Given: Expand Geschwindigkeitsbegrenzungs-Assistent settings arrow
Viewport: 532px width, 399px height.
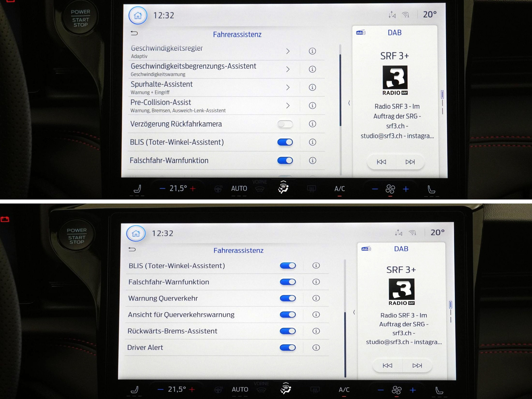Looking at the screenshot, I should point(288,69).
